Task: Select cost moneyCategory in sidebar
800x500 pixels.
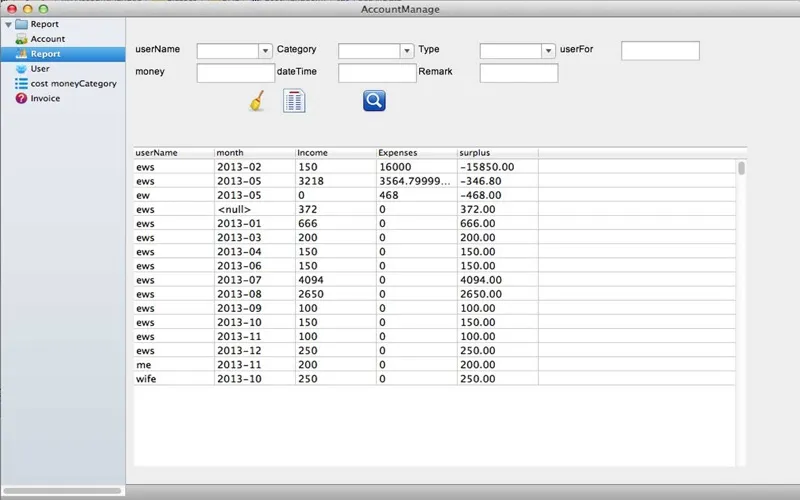Action: (x=73, y=83)
